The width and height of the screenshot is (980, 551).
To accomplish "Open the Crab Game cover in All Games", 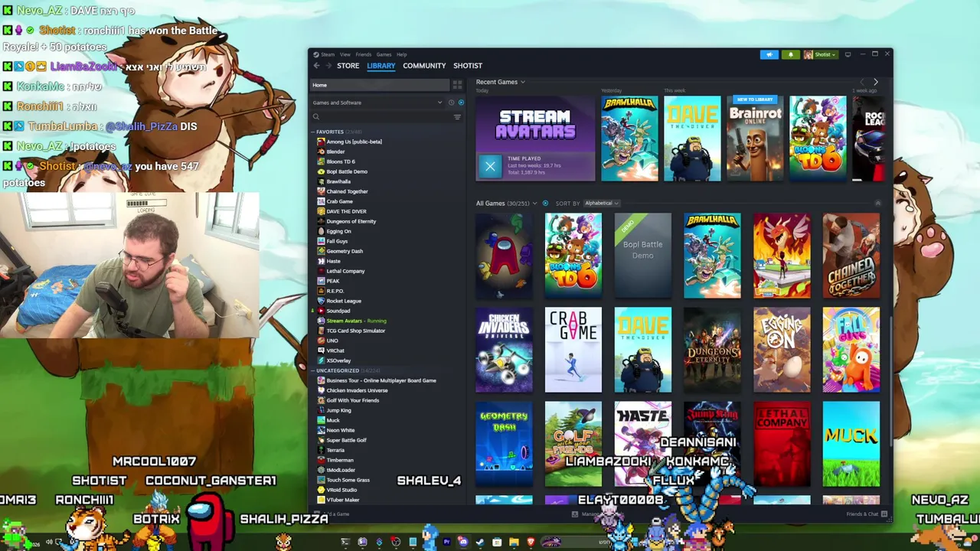I will 573,350.
